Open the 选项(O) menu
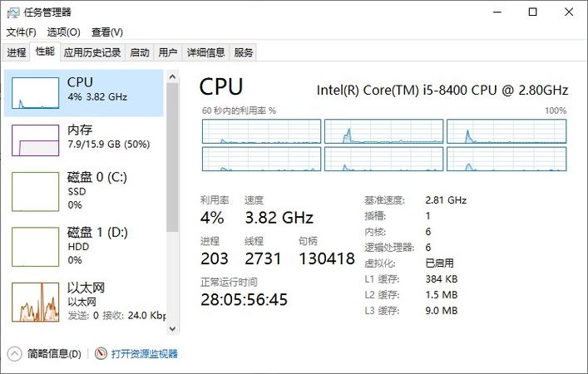Image resolution: width=588 pixels, height=374 pixels. tap(64, 32)
